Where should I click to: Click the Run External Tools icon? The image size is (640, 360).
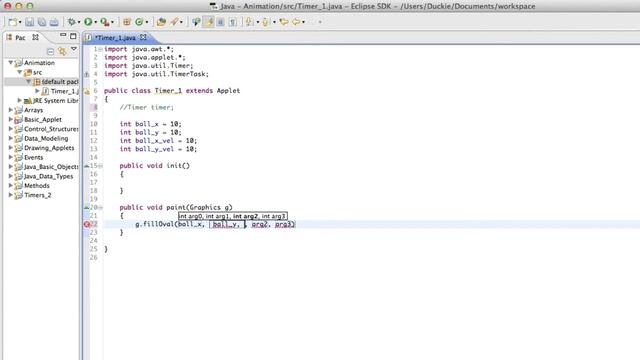(104, 22)
